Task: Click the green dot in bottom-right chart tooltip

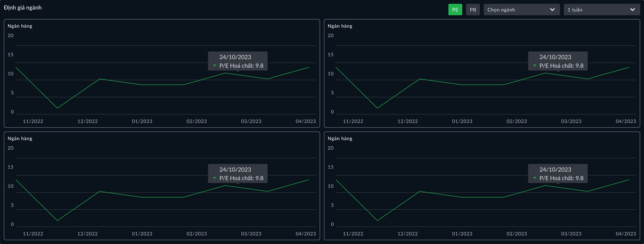Action: pos(535,178)
